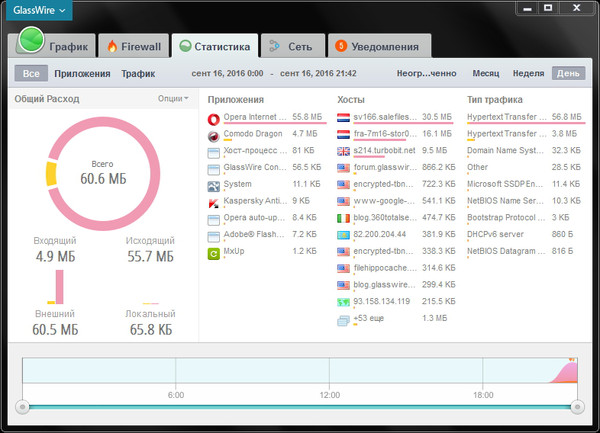
Task: Open the Уведомления tab
Action: tap(379, 46)
